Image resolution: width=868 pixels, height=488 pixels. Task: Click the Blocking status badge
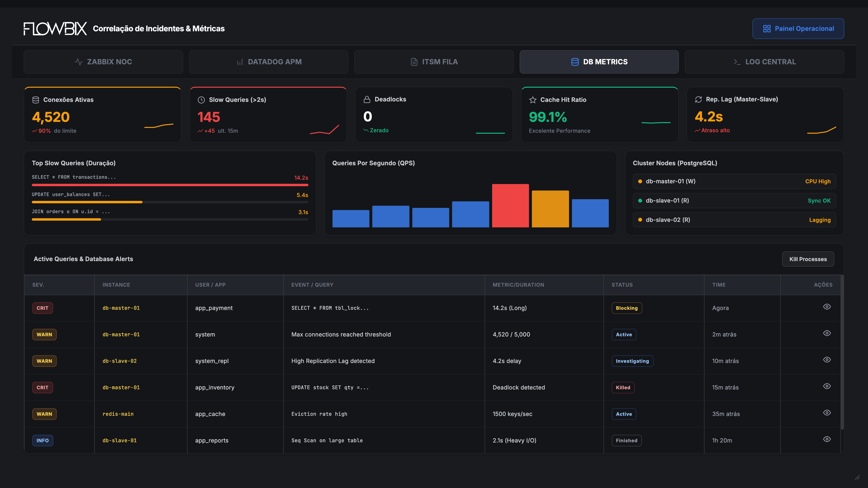pyautogui.click(x=627, y=308)
